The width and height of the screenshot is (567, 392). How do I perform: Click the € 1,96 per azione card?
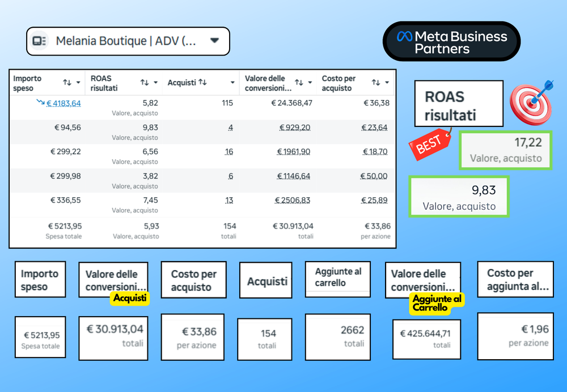pos(515,336)
